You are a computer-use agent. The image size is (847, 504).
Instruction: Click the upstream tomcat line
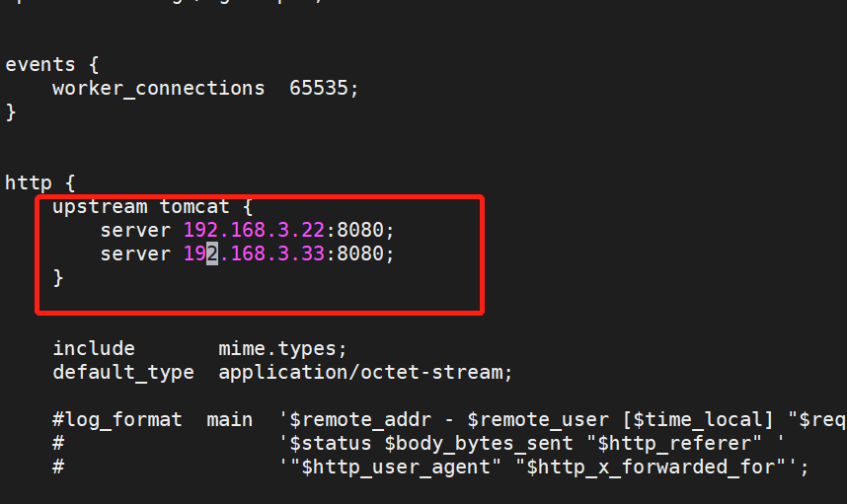pos(152,207)
